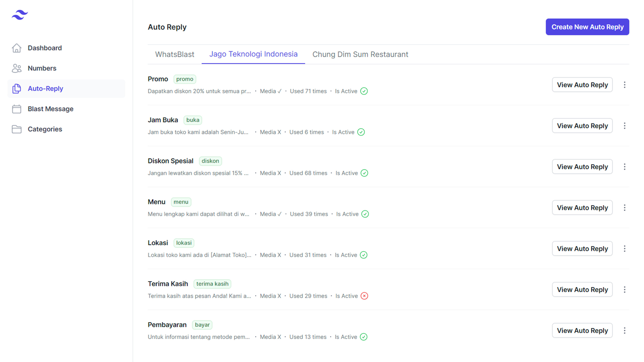Click 'Menu lengkap kami dapat dilihat di w...' text

point(199,214)
